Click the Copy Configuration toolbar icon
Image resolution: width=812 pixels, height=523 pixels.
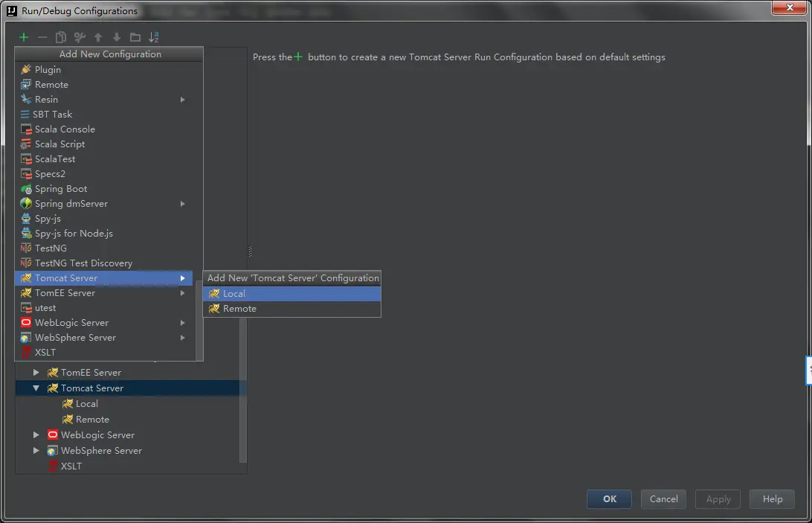tap(61, 36)
